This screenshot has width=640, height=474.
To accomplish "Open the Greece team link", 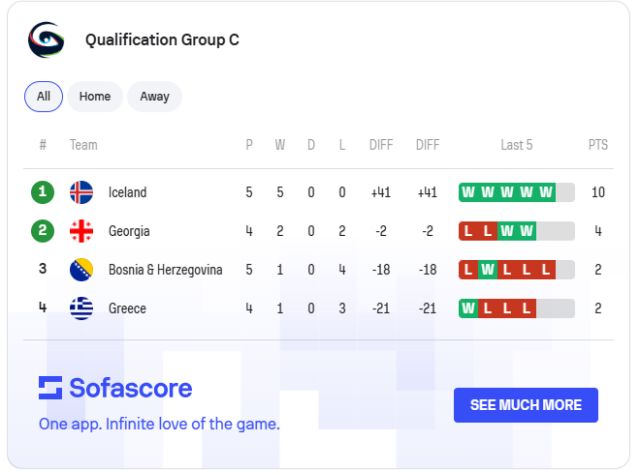I will [x=127, y=309].
